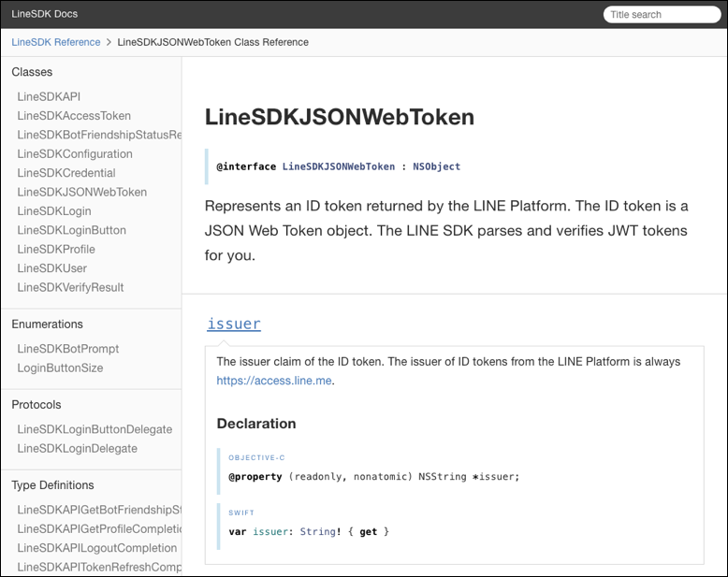Viewport: 728px width, 577px height.
Task: Click the LineSDKJSONWebToken page title
Action: (340, 116)
